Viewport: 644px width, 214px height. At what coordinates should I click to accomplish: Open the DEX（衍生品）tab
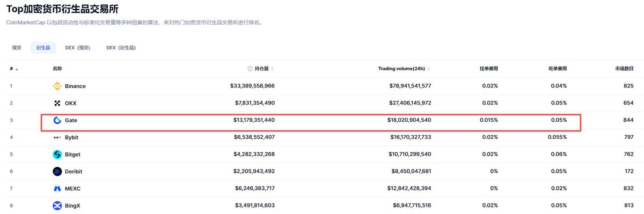(x=121, y=48)
